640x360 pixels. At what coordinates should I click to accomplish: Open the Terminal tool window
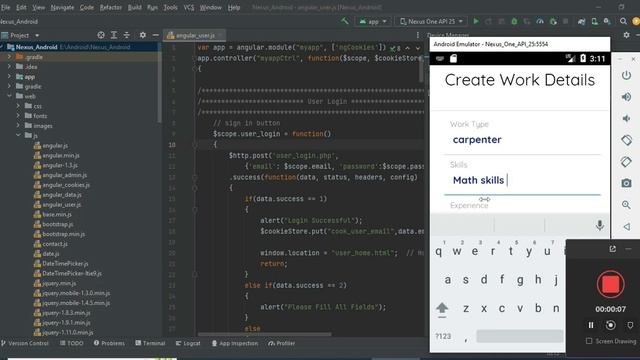(150, 343)
